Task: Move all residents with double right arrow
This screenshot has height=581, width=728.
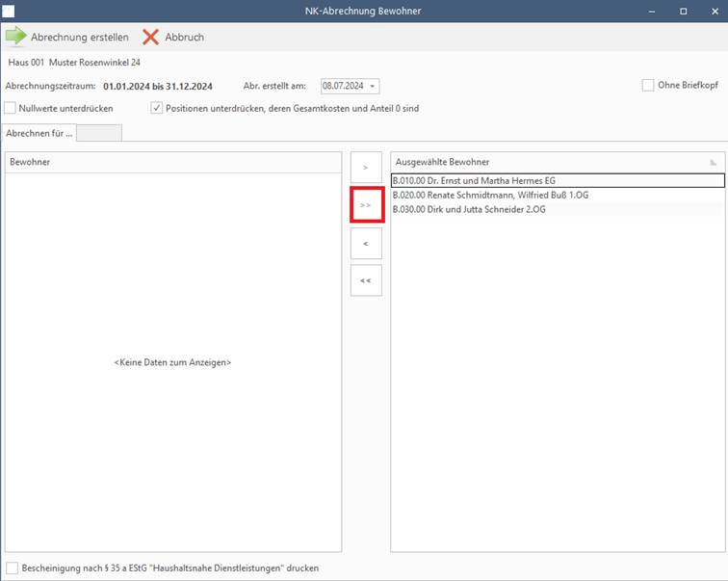Action: [x=366, y=205]
